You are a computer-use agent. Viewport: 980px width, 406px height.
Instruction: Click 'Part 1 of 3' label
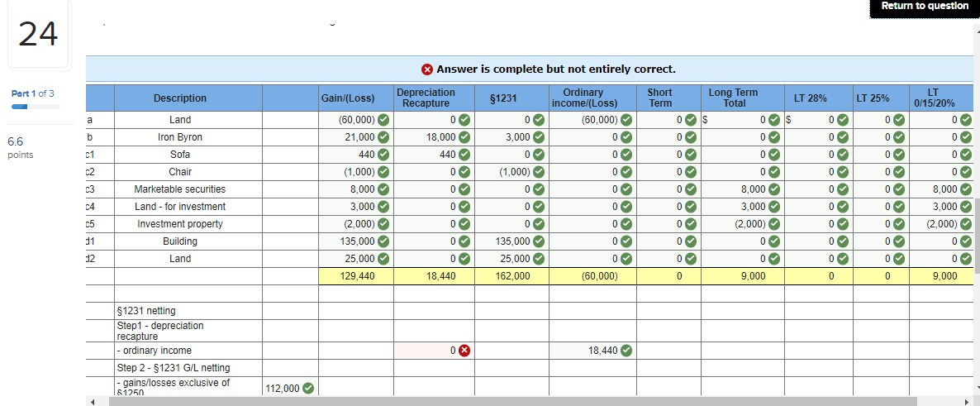(32, 93)
